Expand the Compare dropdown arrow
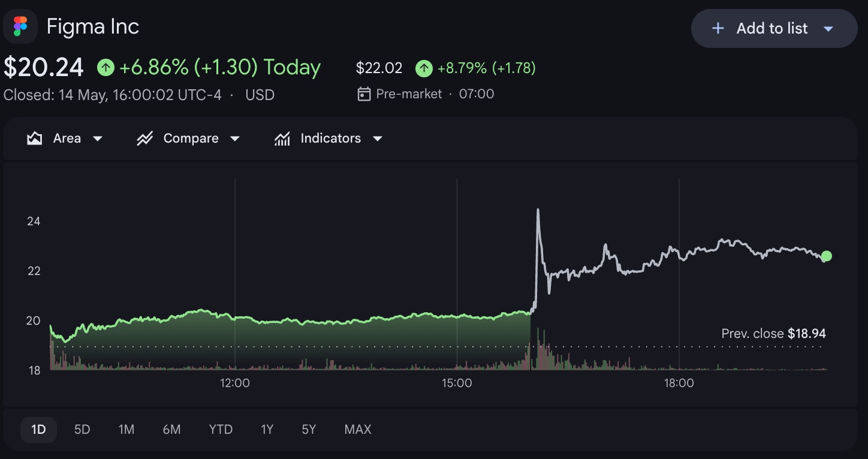Viewport: 868px width, 459px height. tap(235, 138)
